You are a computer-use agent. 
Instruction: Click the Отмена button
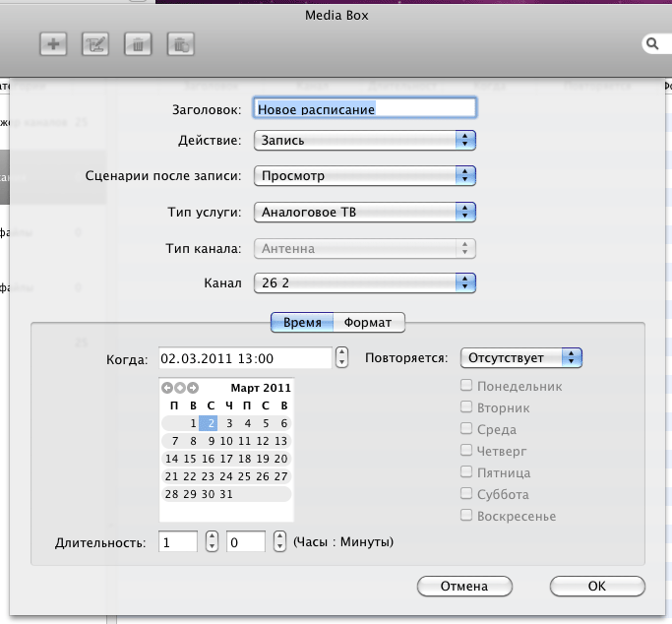point(464,586)
